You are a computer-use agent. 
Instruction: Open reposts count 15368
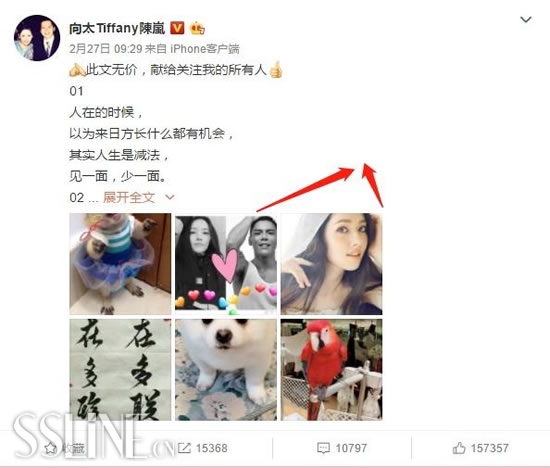212,448
